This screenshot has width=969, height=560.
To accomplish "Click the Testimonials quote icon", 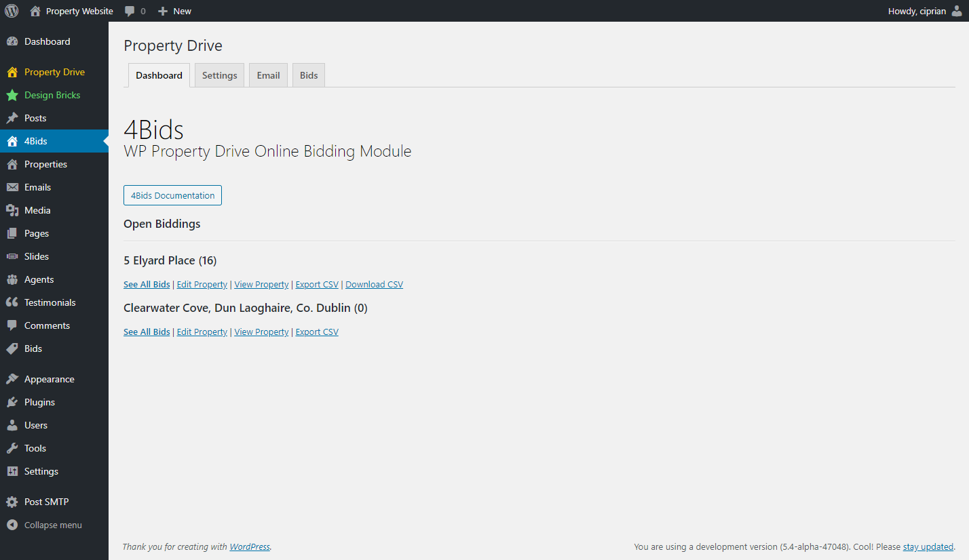I will (x=12, y=302).
